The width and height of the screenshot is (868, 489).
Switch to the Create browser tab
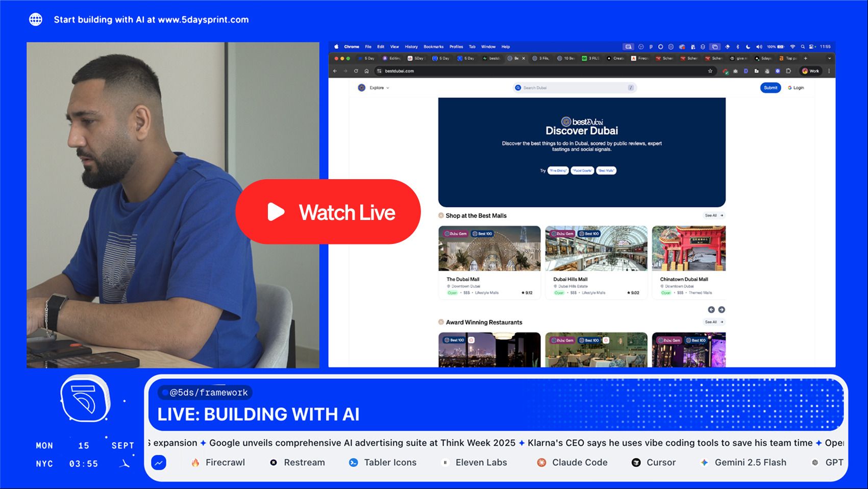click(x=616, y=58)
